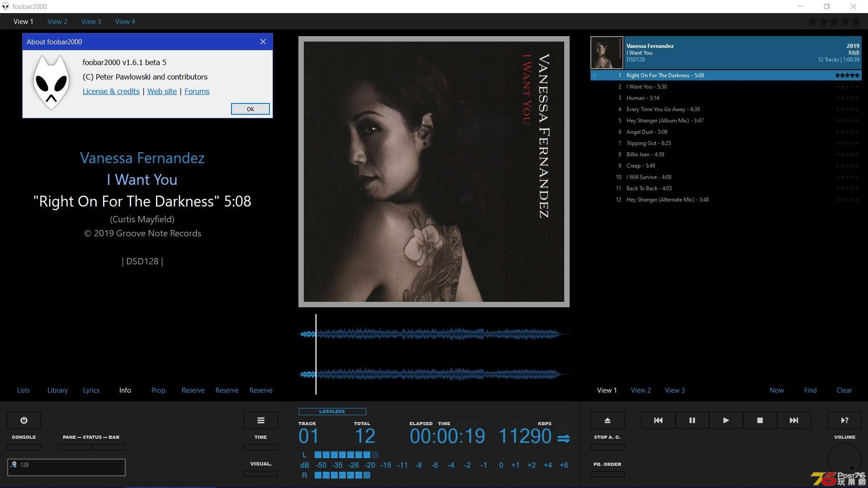
Task: Select track I Want You - 5:30
Action: (726, 87)
